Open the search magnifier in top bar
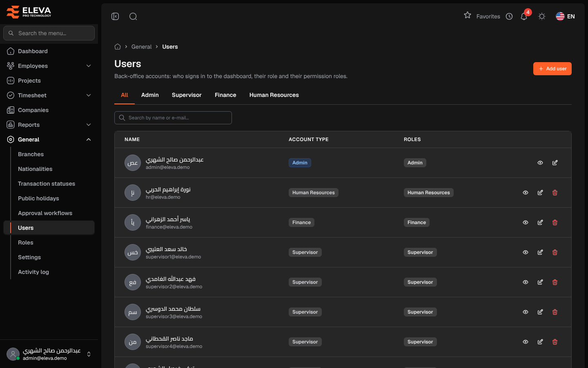 click(x=133, y=16)
